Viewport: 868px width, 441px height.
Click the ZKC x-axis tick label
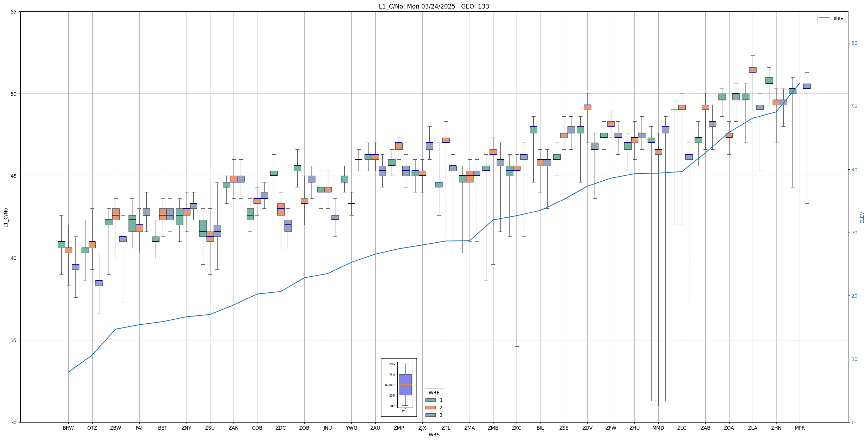coord(516,428)
